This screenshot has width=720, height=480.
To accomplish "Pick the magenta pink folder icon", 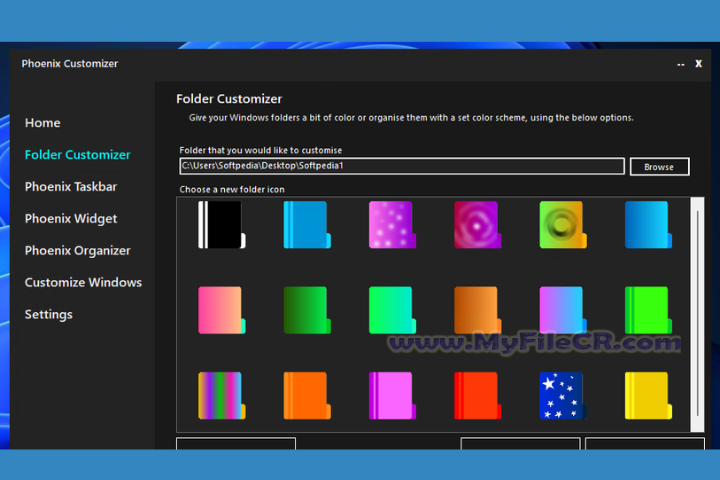I will click(x=393, y=395).
